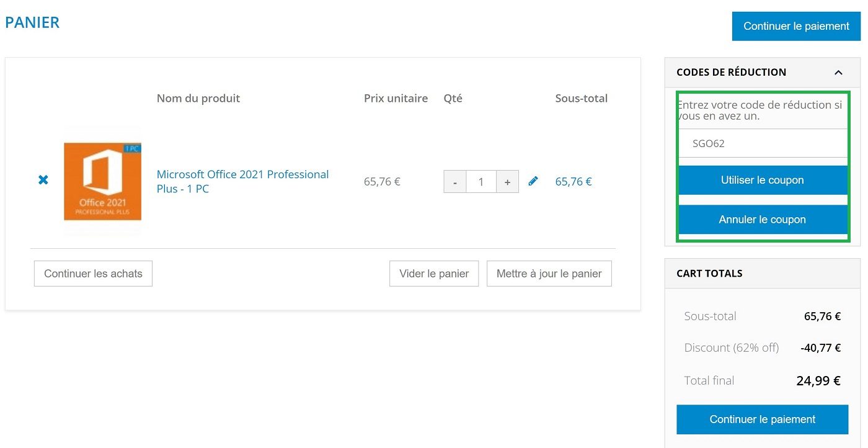Viewport: 868px width, 448px height.
Task: Click Continuer le paiement under cart totals
Action: pyautogui.click(x=762, y=419)
